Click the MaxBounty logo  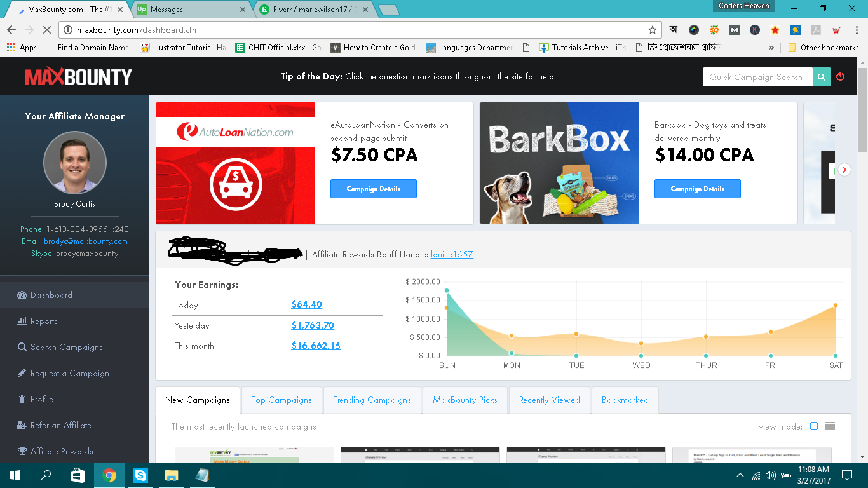tap(79, 77)
